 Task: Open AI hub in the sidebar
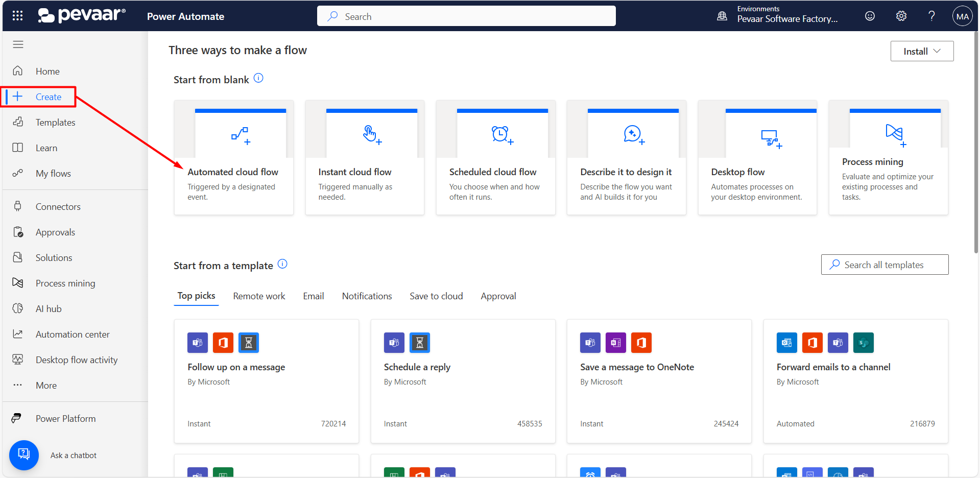pos(49,309)
